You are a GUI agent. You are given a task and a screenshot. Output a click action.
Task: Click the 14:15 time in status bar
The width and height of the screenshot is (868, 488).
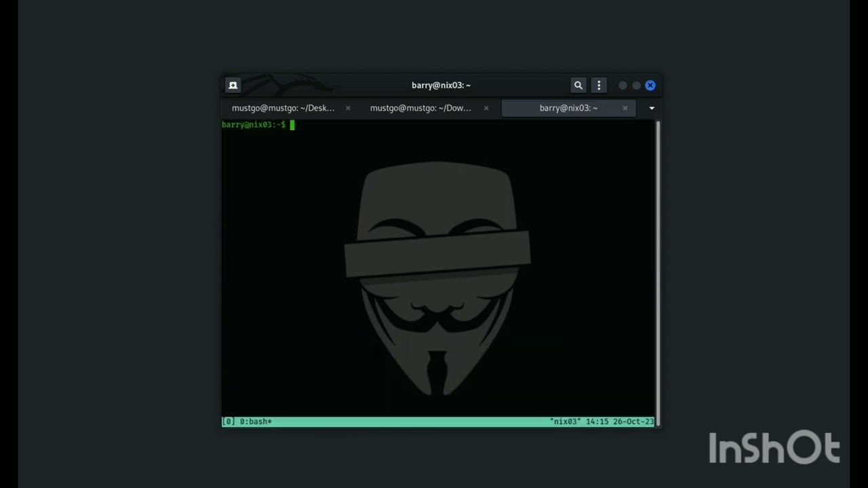pyautogui.click(x=597, y=422)
